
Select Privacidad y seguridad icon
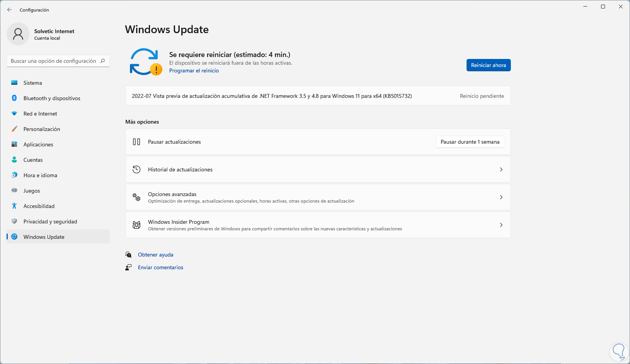(14, 221)
